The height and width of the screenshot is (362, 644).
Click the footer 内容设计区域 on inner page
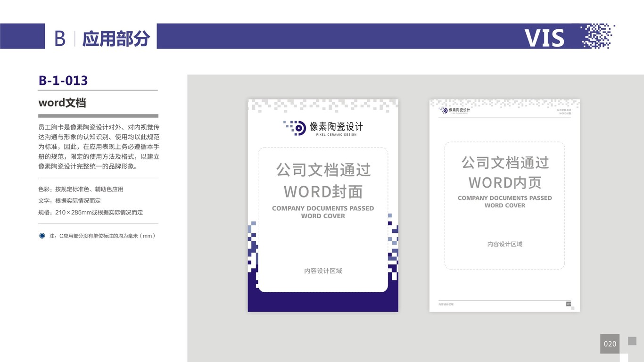(x=446, y=304)
